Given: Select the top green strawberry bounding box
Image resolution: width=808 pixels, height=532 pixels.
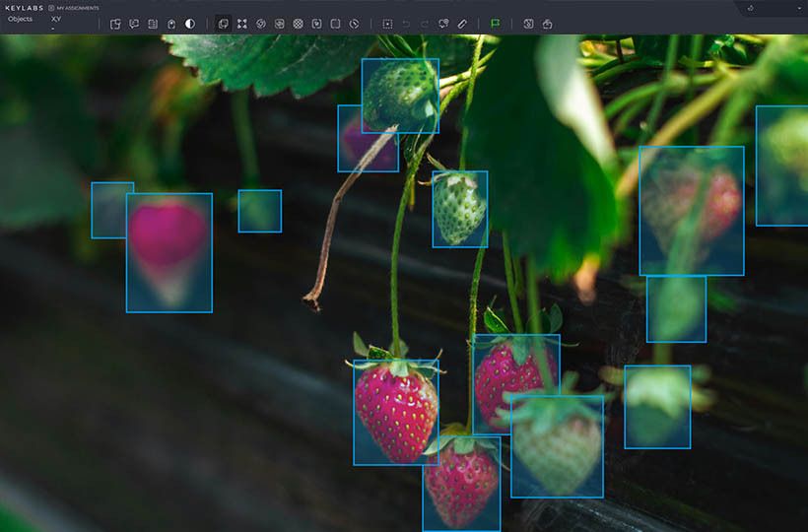Looking at the screenshot, I should click(x=400, y=96).
